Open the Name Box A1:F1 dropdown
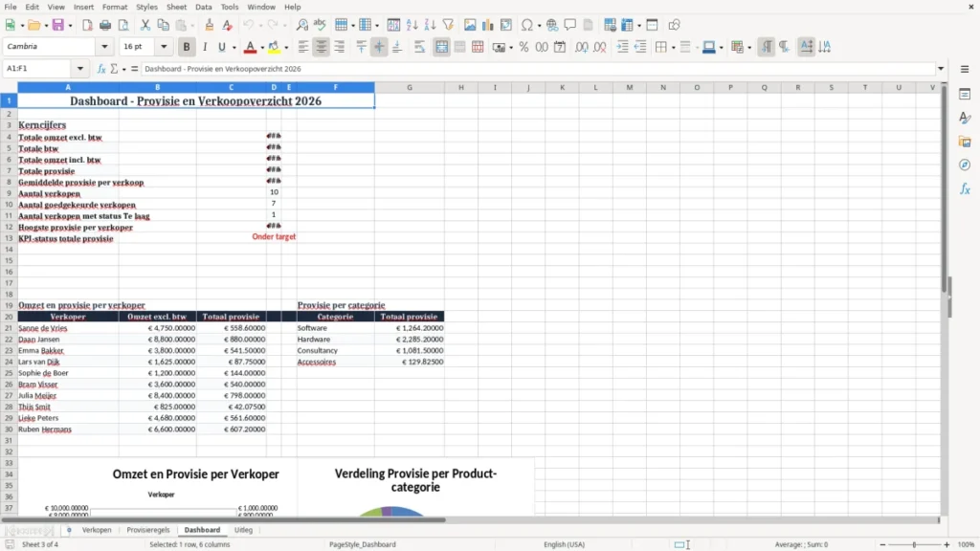The width and height of the screenshot is (980, 551). pos(80,69)
